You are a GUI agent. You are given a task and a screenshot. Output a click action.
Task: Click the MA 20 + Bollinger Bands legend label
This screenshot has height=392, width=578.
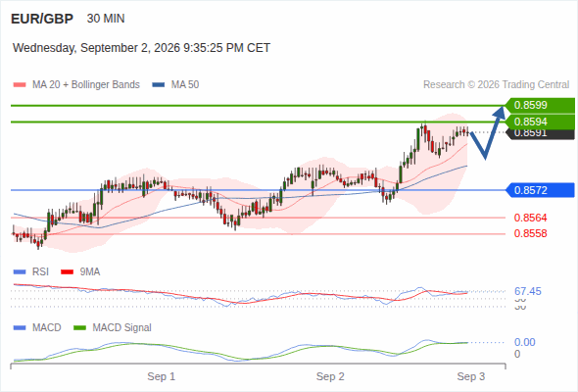pyautogui.click(x=86, y=85)
